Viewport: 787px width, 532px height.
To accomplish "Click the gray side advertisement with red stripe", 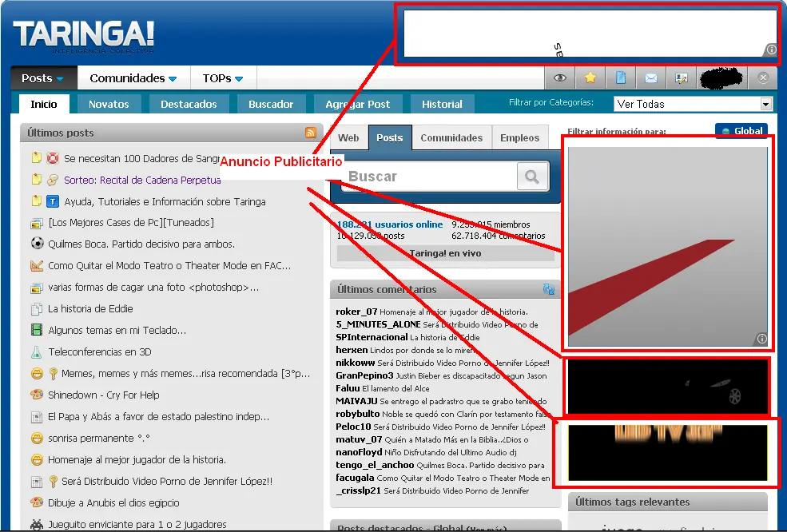I will (x=667, y=246).
